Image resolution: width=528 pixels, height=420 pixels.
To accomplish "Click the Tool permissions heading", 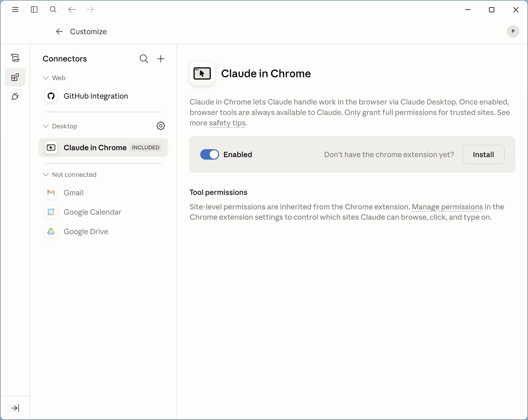I will (x=219, y=192).
